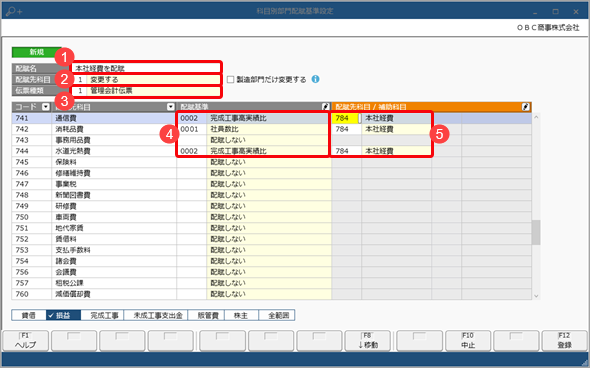The image size is (590, 368).
Task: Show the 全範囲 tab
Action: [277, 315]
